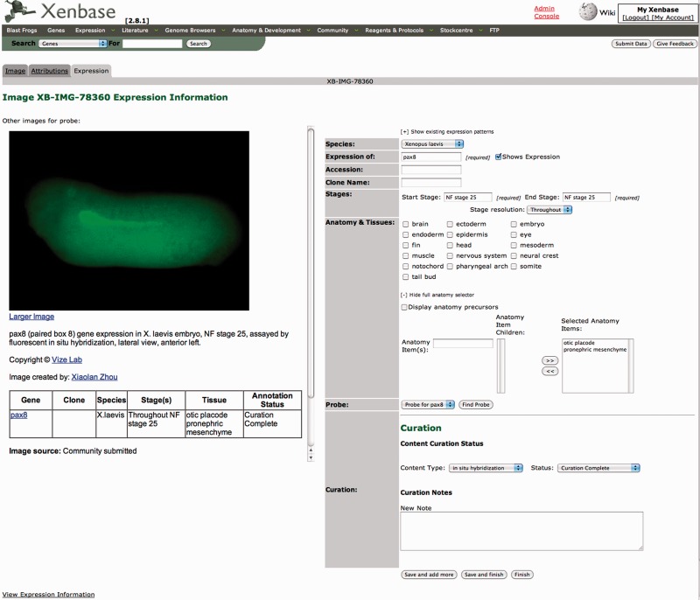The width and height of the screenshot is (700, 600).
Task: Collapse the [-] Hide full anatomy selector
Action: (437, 295)
